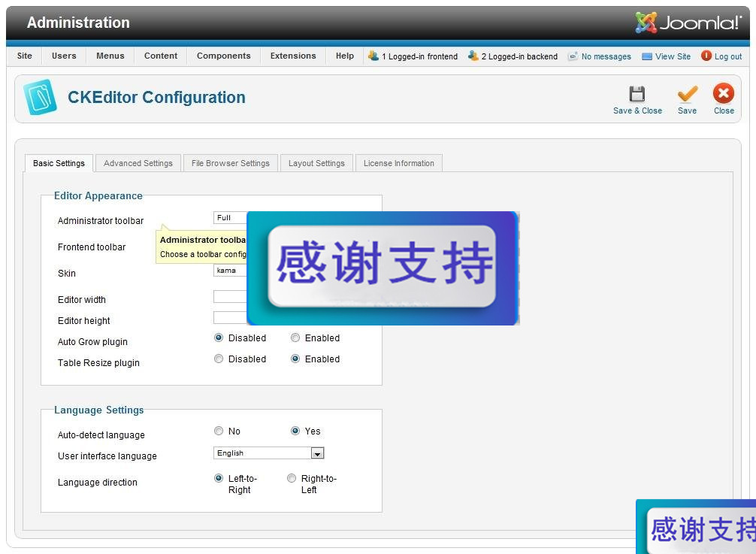
Task: Click the View Site monitor icon
Action: pyautogui.click(x=647, y=56)
